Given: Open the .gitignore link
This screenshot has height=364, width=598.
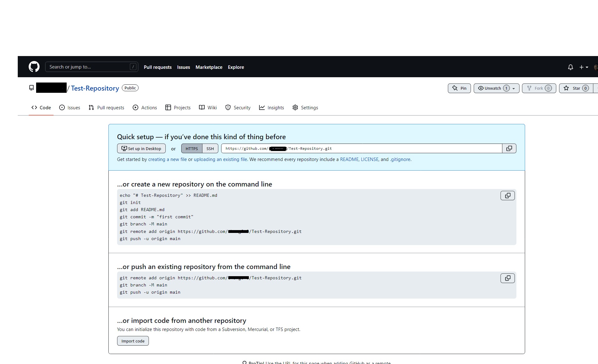Looking at the screenshot, I should point(400,159).
